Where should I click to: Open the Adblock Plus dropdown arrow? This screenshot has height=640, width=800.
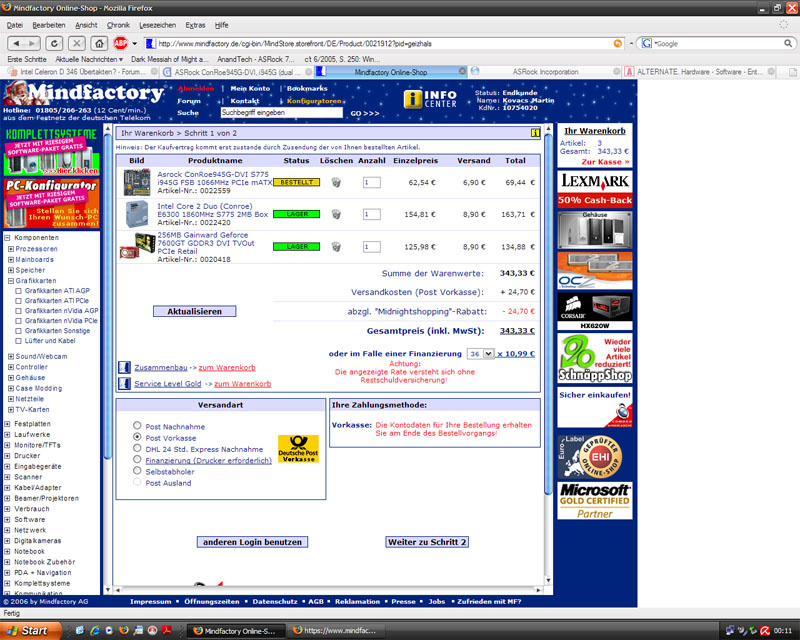click(x=135, y=44)
